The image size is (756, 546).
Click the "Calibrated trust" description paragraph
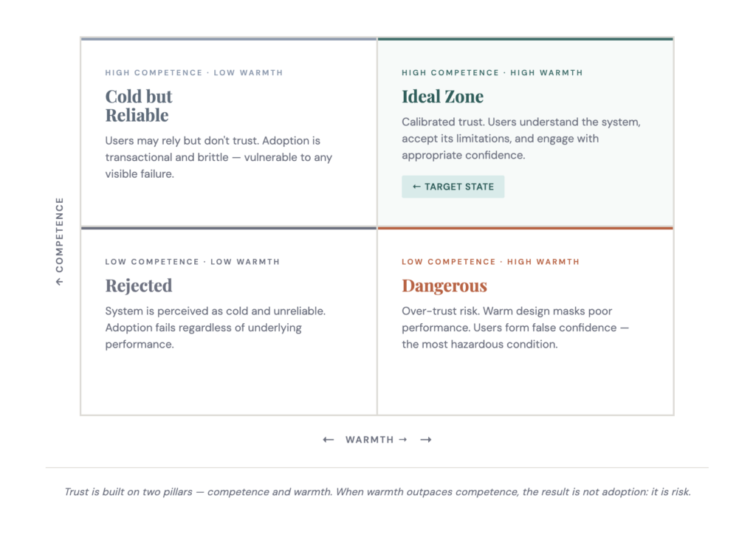pyautogui.click(x=520, y=139)
